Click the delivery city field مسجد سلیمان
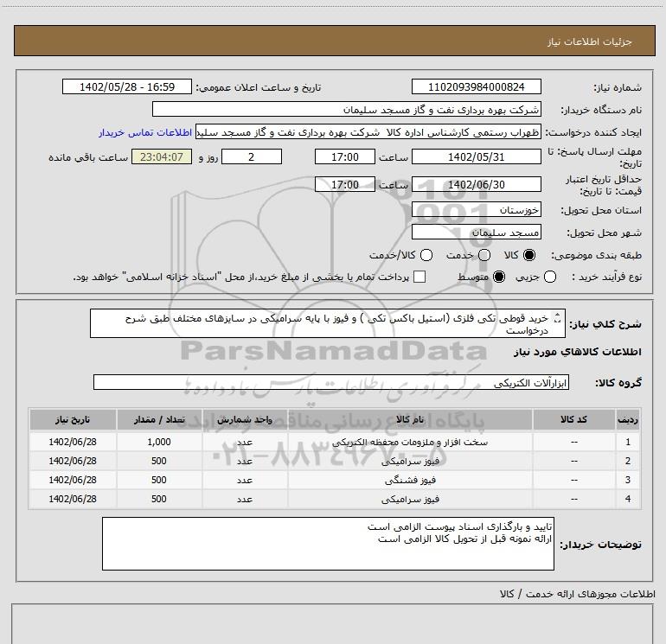The image size is (666, 644). point(476,232)
